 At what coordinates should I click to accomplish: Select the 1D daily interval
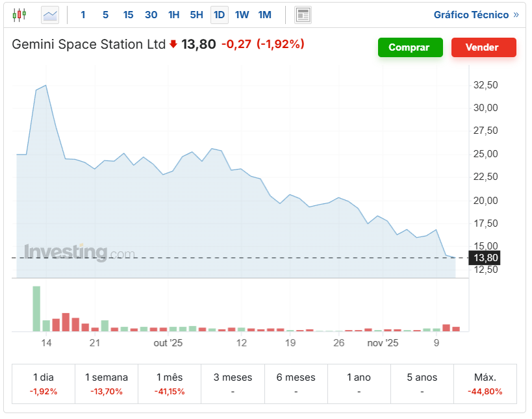pyautogui.click(x=220, y=14)
